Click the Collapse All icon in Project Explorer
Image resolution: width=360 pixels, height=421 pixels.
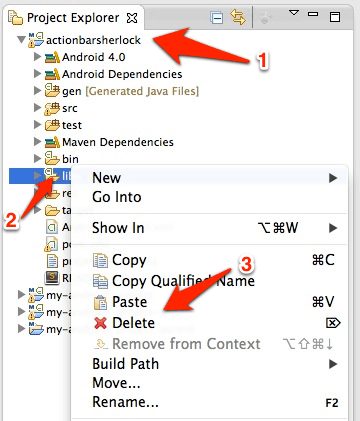pos(217,17)
